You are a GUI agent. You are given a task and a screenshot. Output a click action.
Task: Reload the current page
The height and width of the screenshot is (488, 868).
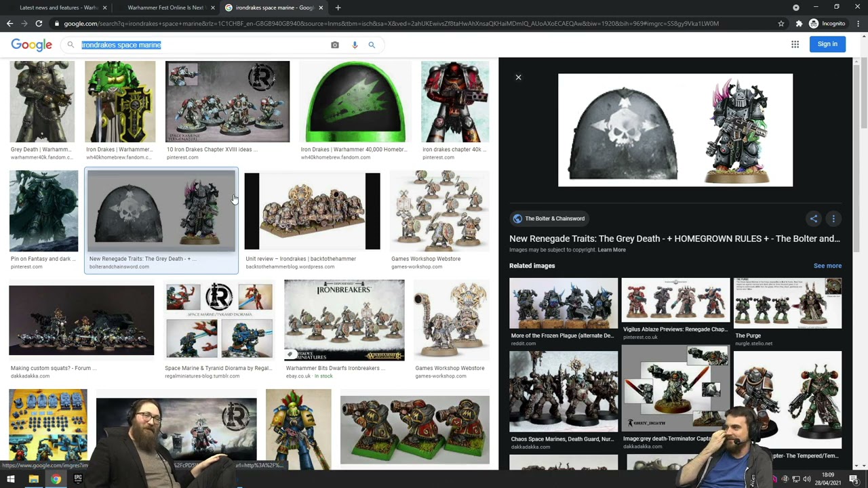[x=39, y=24]
